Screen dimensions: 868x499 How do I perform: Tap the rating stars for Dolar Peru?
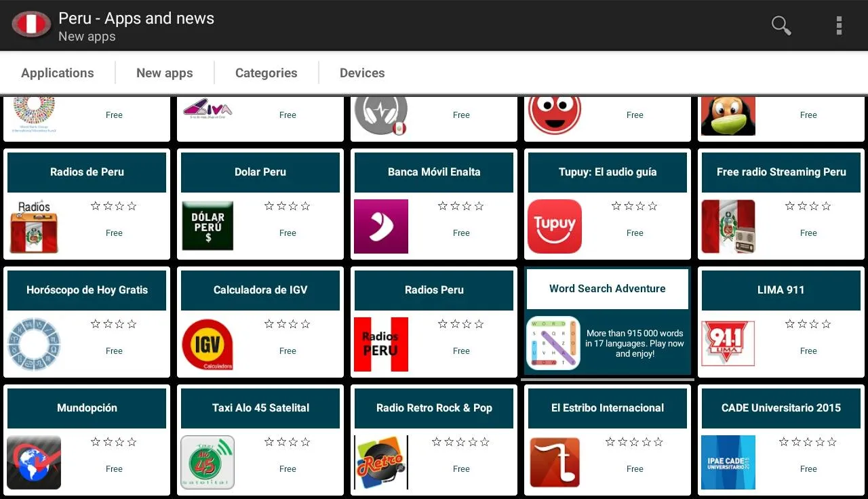[288, 206]
